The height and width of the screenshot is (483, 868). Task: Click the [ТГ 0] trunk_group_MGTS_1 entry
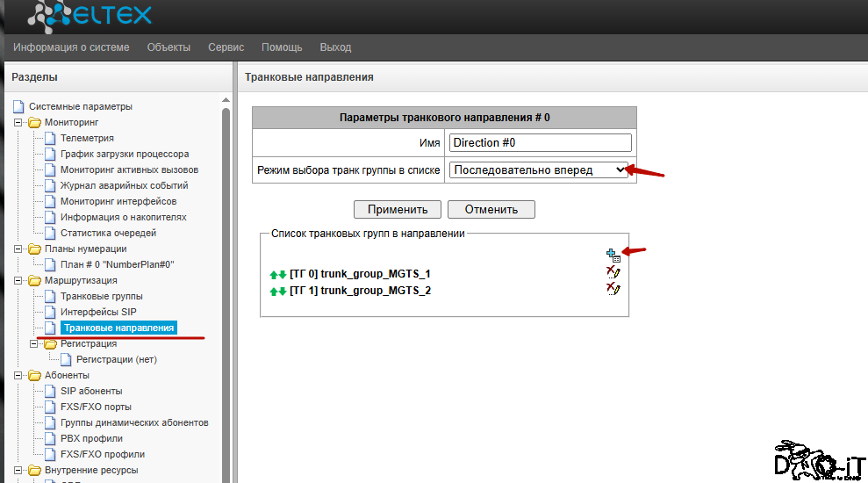pos(360,274)
